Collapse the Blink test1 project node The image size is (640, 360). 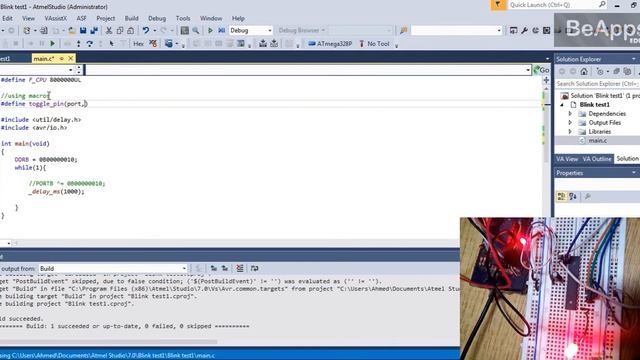562,105
